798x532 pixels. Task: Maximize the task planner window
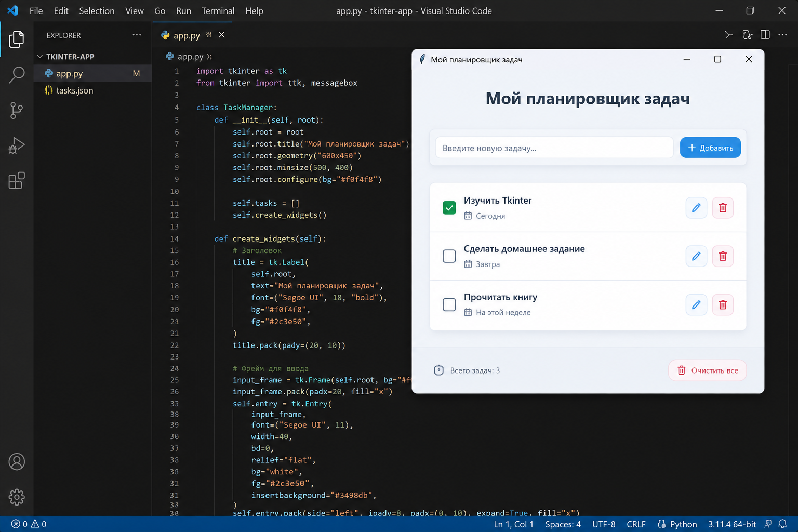[x=717, y=59]
